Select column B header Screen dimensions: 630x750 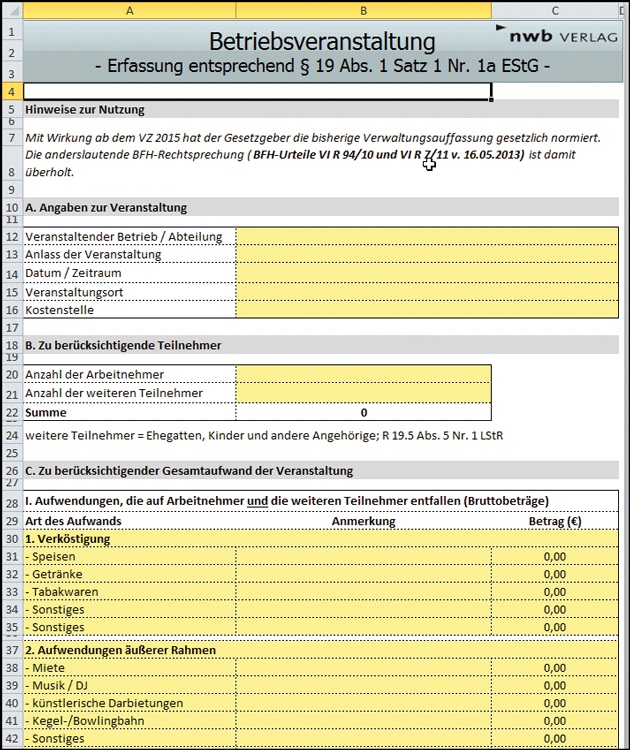click(x=363, y=10)
